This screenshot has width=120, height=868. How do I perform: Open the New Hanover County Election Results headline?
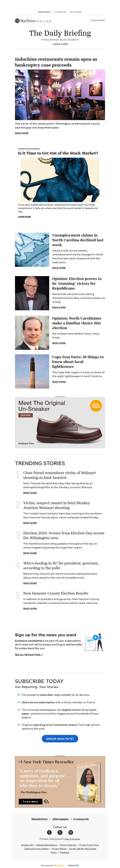coord(56,593)
